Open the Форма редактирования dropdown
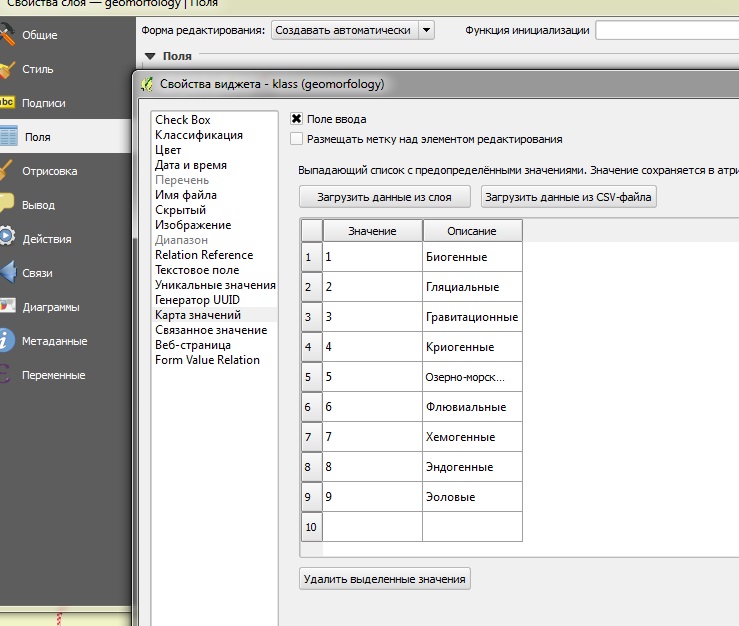 pyautogui.click(x=352, y=30)
